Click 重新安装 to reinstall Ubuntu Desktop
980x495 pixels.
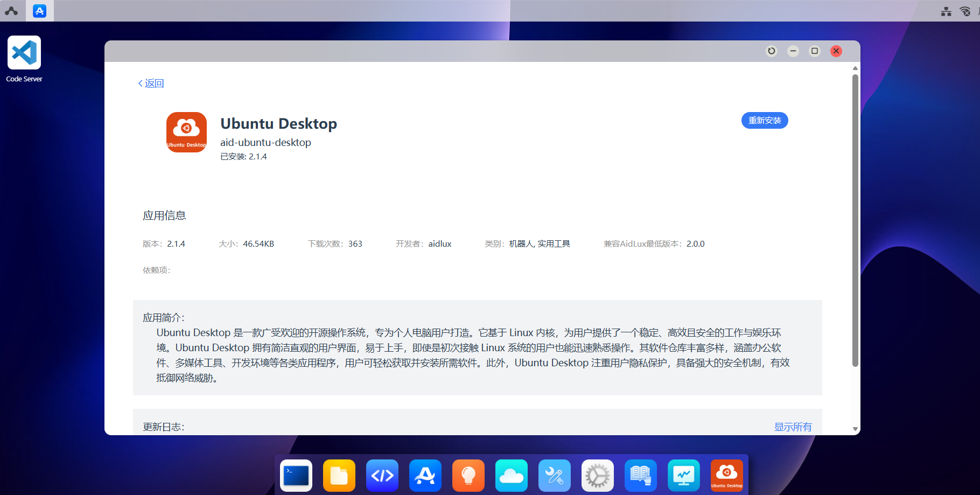pos(765,120)
